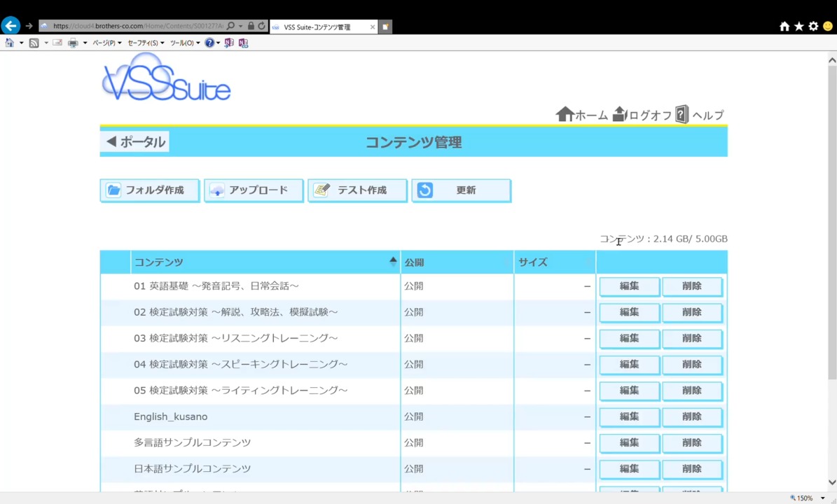The image size is (837, 504).
Task: Click the browser address URL field
Action: [x=138, y=26]
